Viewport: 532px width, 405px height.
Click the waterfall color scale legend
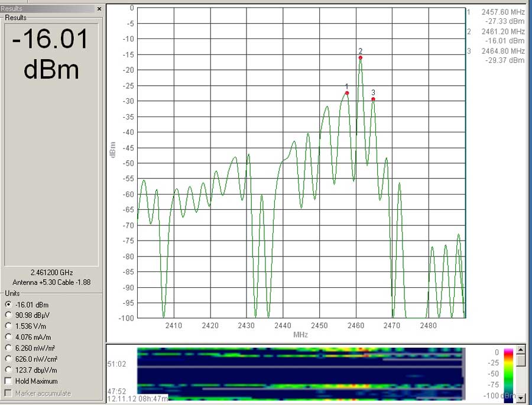point(508,375)
